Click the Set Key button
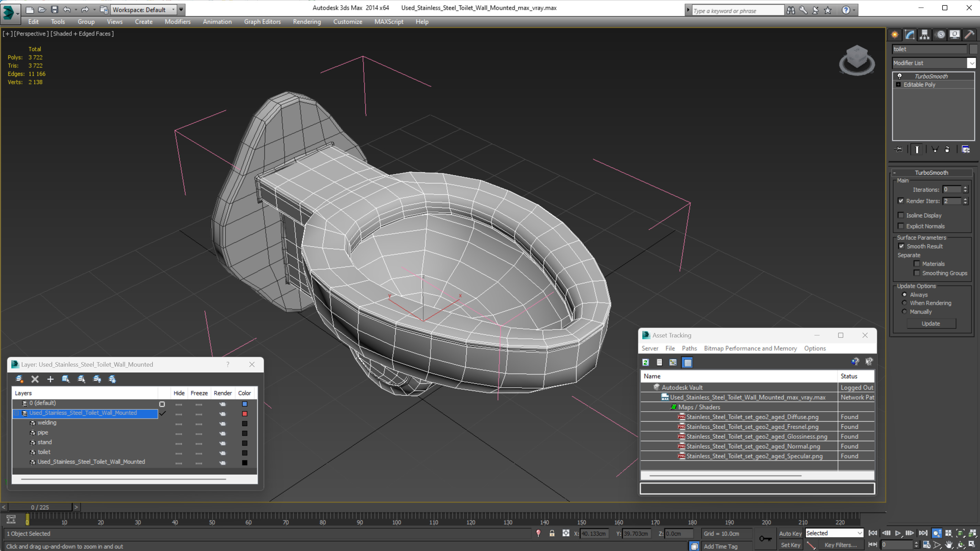Viewport: 980px width, 551px height. click(x=790, y=545)
